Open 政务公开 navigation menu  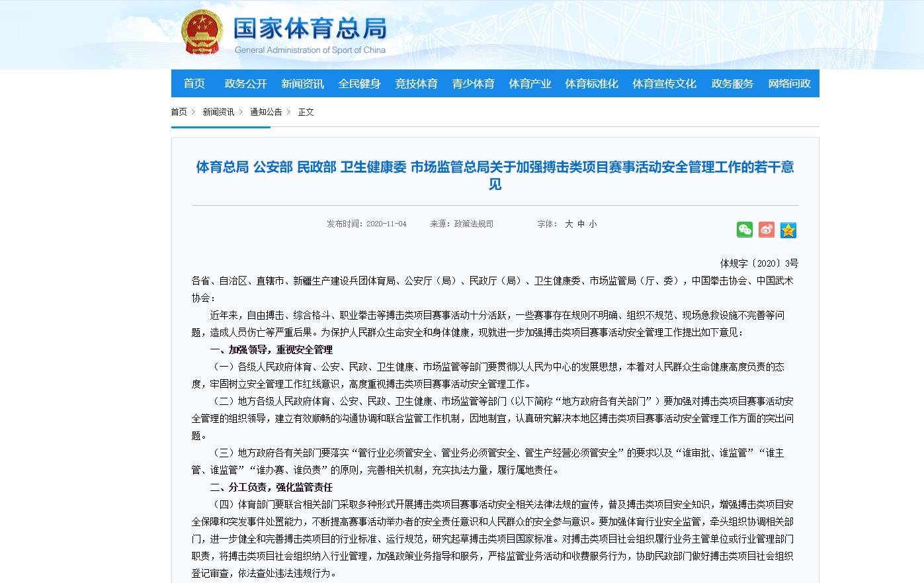click(x=245, y=83)
